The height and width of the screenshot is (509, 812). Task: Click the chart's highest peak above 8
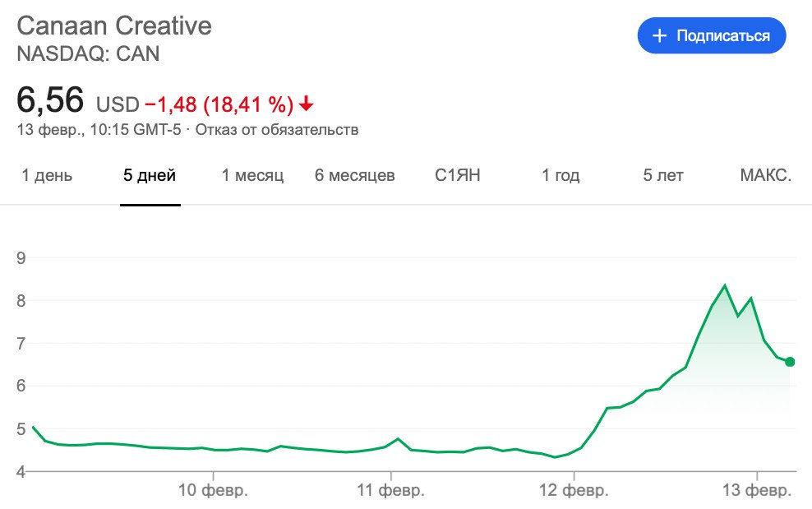point(724,285)
